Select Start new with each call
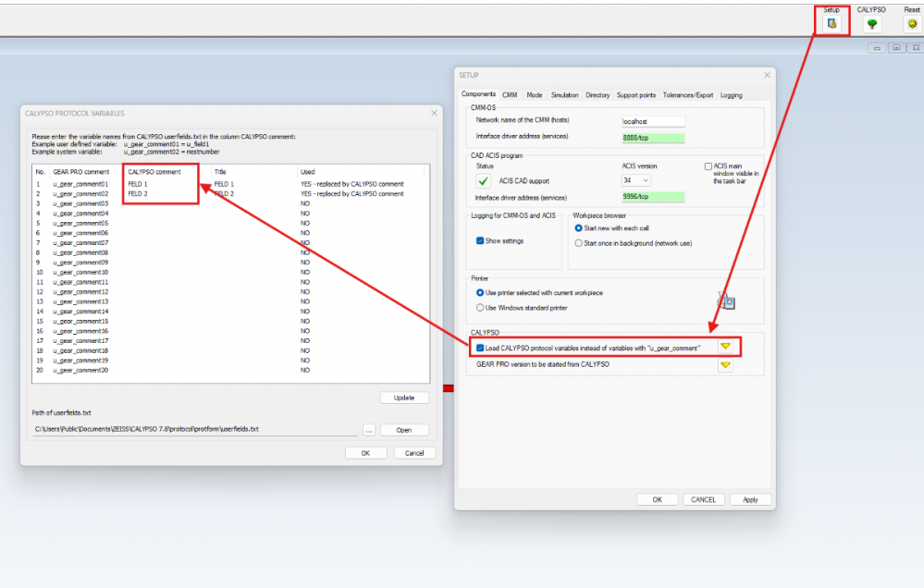 tap(579, 228)
